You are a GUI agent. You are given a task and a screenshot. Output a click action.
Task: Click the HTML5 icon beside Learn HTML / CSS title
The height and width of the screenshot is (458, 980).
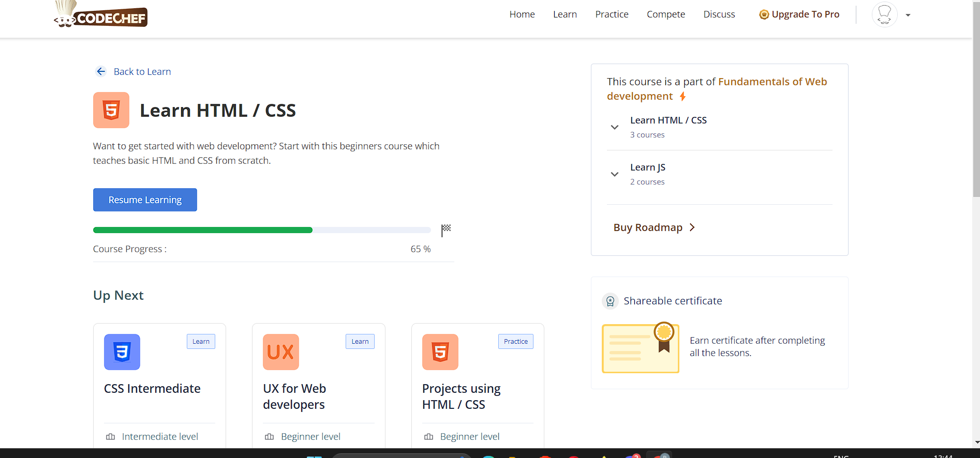coord(111,110)
